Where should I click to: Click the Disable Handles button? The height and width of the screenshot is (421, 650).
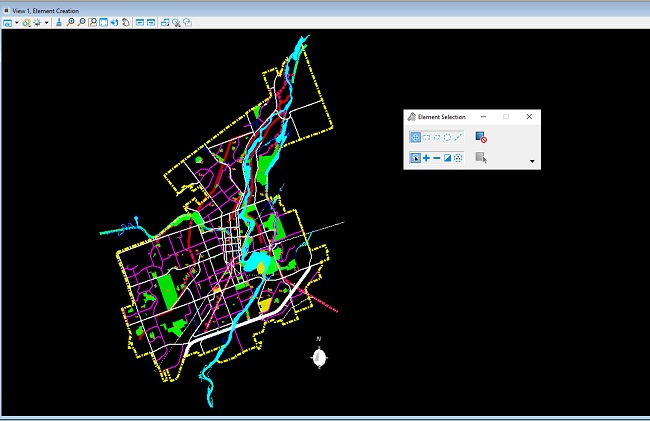(481, 137)
